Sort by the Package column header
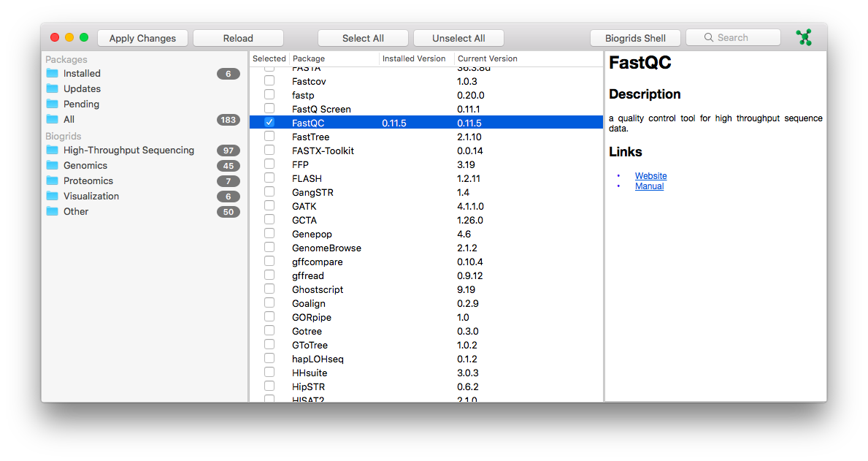Viewport: 868px width, 461px height. coord(333,58)
